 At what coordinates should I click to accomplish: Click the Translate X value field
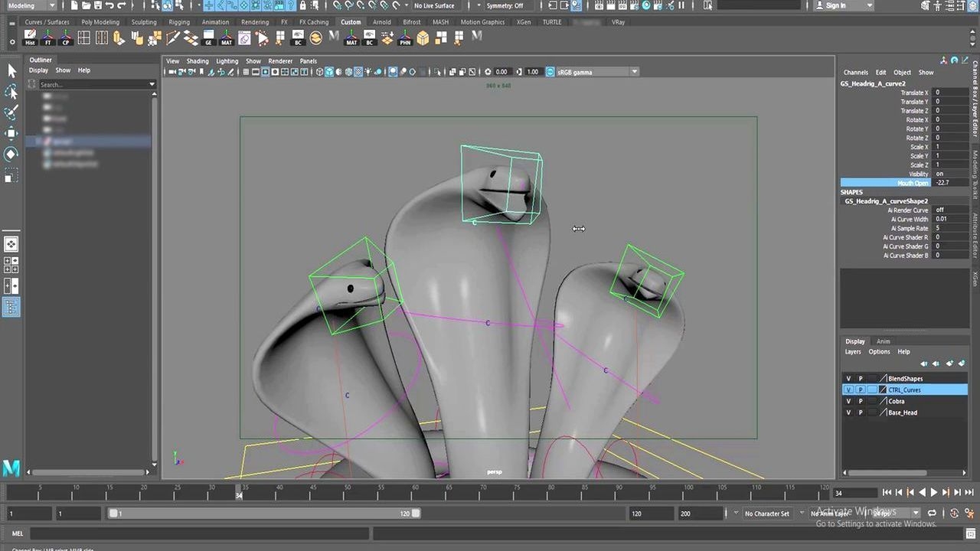(951, 93)
